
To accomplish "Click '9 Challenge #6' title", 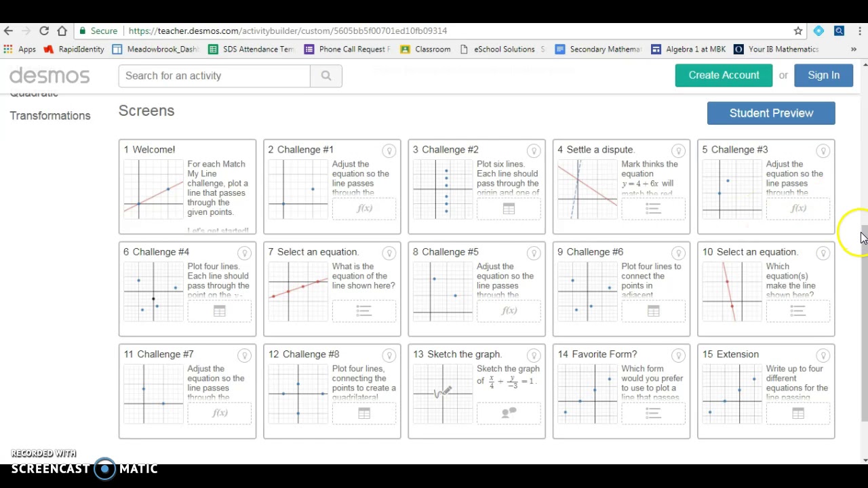I will coord(590,252).
